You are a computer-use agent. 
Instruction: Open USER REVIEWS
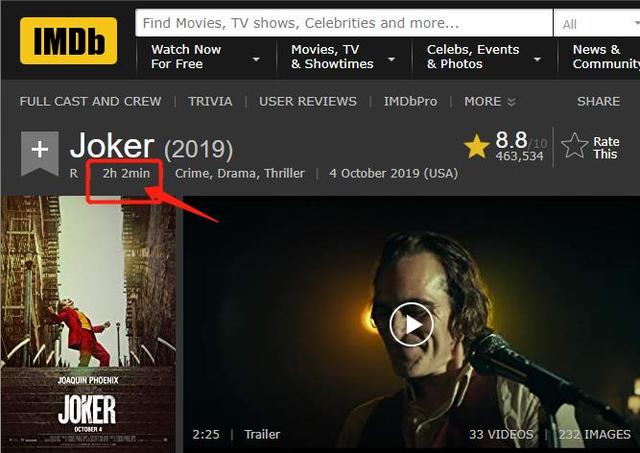[x=308, y=101]
